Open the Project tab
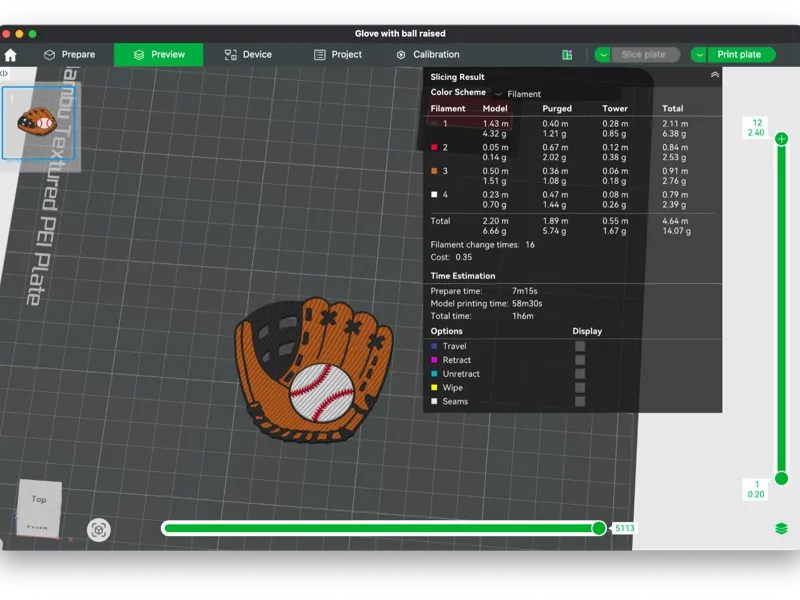 pos(338,55)
